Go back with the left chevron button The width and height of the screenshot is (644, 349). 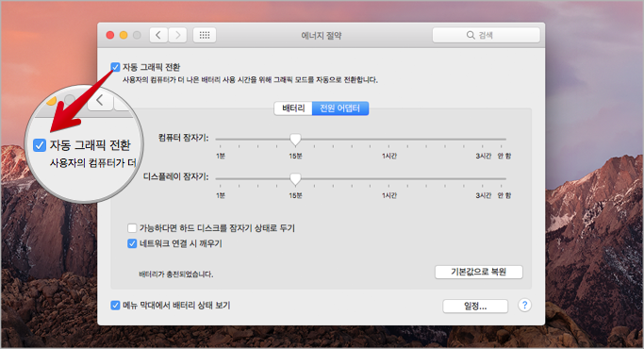pyautogui.click(x=158, y=35)
